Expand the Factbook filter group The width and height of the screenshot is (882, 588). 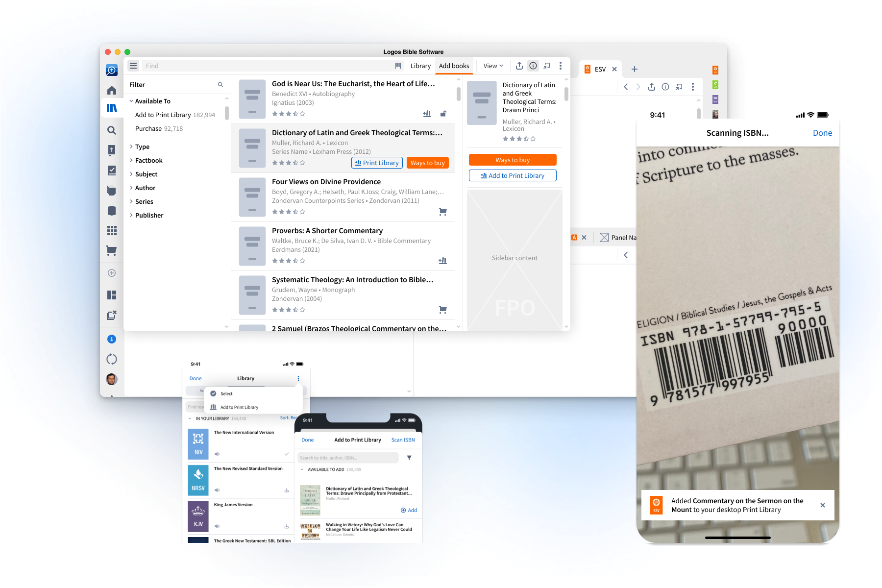[x=131, y=160]
